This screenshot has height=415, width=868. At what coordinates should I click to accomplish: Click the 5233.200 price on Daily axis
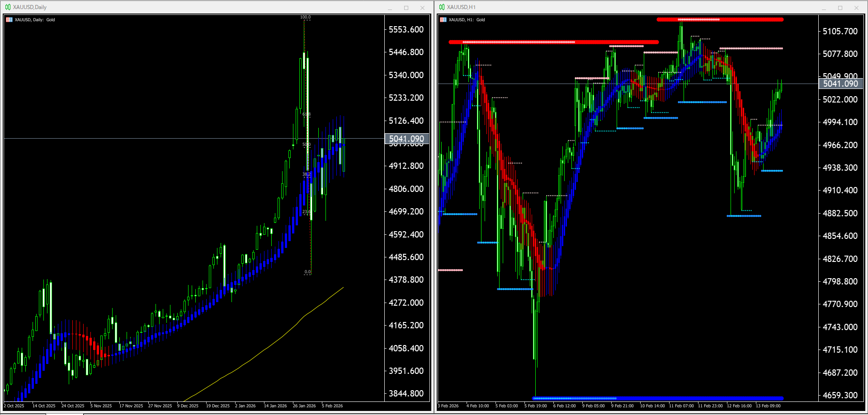406,98
